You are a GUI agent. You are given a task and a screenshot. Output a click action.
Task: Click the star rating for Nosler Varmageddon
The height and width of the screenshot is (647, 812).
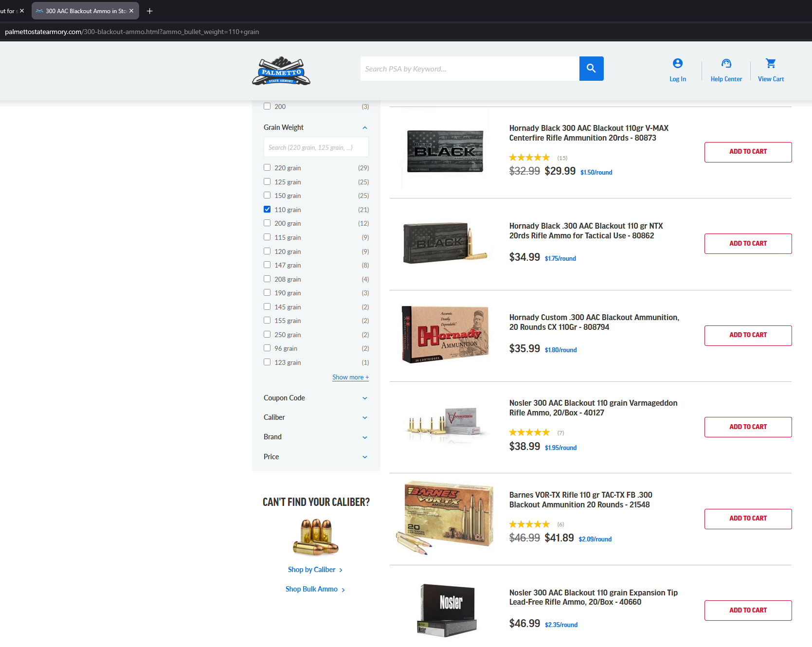(529, 432)
